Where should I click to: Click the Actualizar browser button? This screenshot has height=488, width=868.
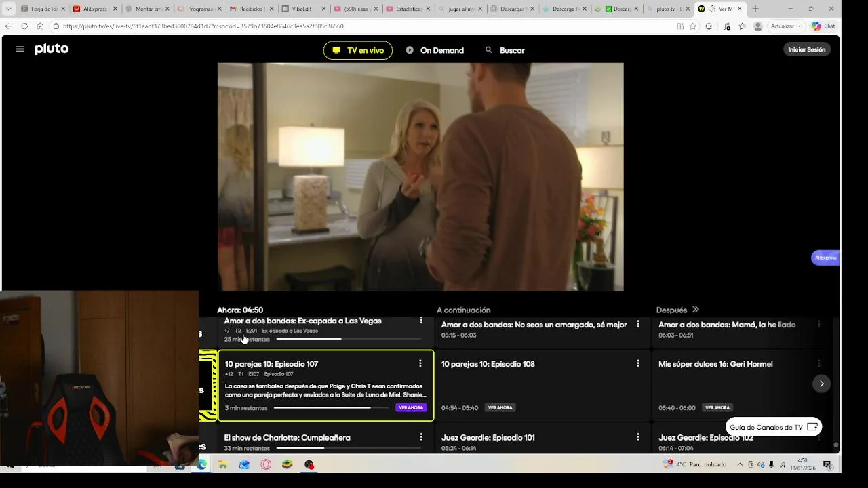tap(787, 26)
